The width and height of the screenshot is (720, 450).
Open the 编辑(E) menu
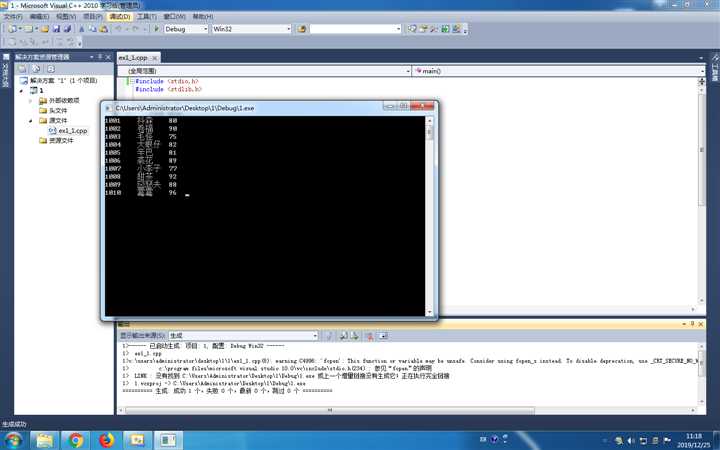[x=39, y=17]
